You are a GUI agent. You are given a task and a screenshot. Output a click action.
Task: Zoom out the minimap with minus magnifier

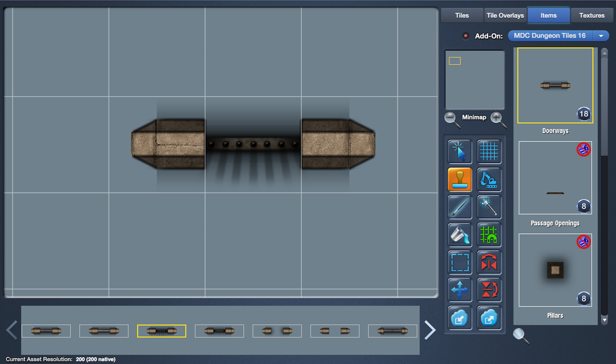[x=452, y=119]
